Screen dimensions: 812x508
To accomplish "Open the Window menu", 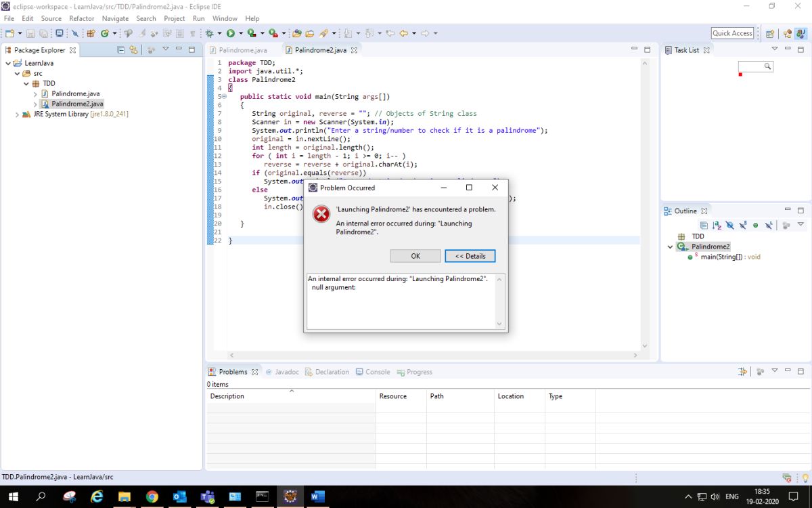I will click(x=225, y=18).
